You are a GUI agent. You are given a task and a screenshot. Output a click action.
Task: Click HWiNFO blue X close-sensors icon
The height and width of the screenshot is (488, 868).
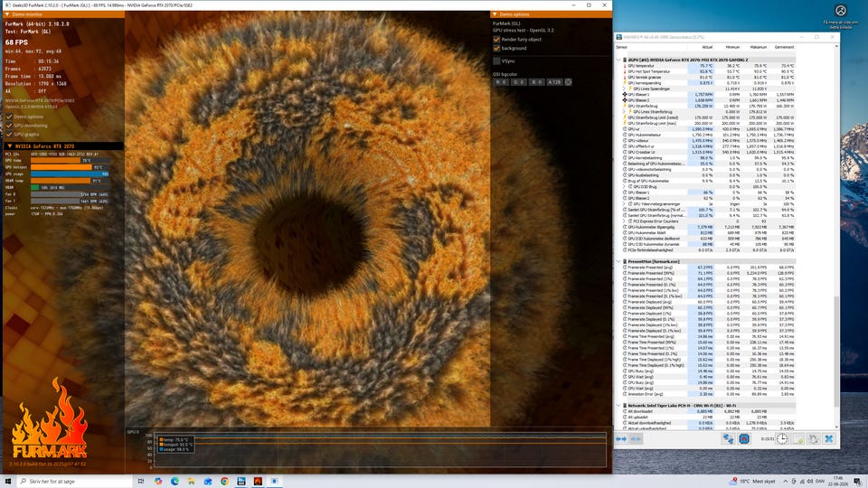(x=829, y=439)
